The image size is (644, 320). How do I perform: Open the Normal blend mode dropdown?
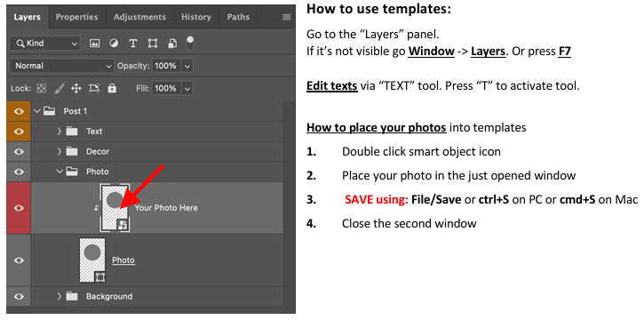tap(61, 66)
